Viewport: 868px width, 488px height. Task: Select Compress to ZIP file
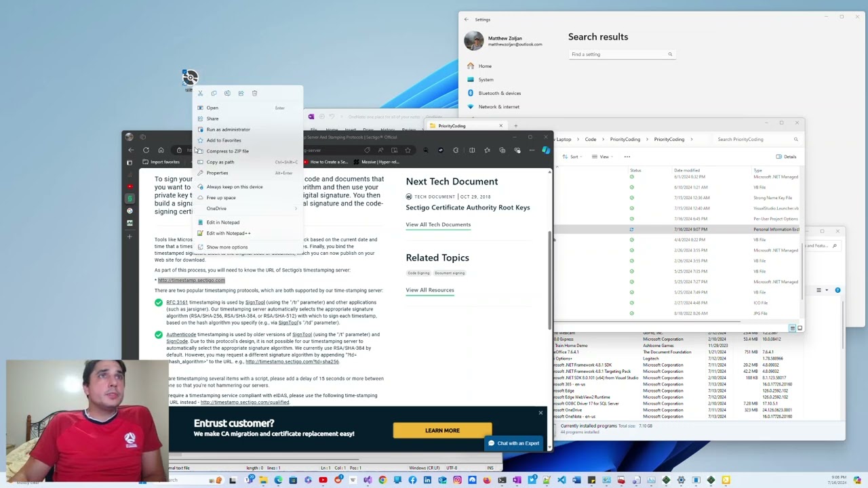click(x=248, y=151)
